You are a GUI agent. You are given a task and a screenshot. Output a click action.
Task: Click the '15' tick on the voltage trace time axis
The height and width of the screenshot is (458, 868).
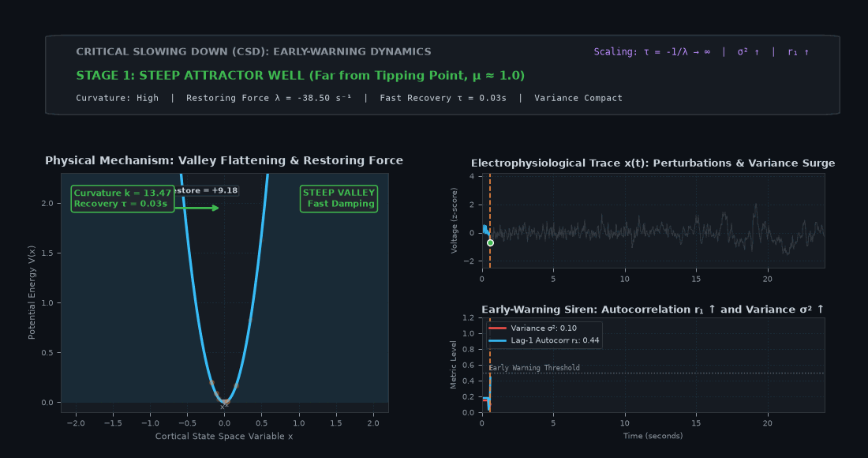tap(696, 279)
